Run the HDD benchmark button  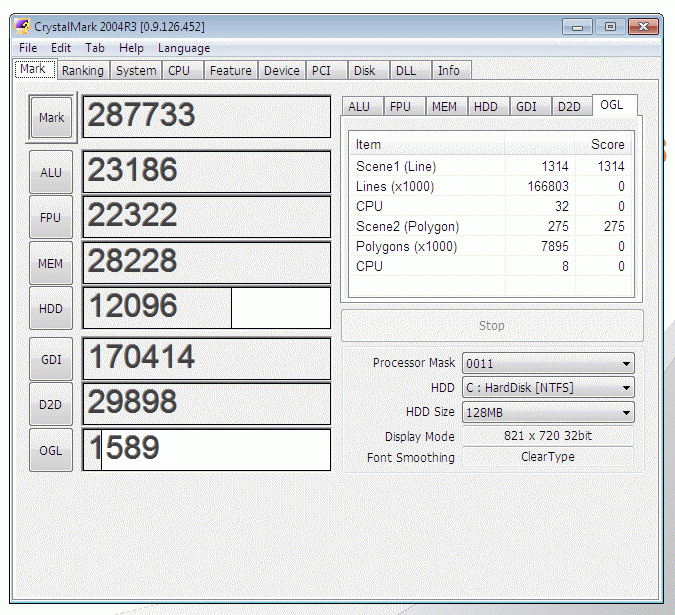pos(51,308)
